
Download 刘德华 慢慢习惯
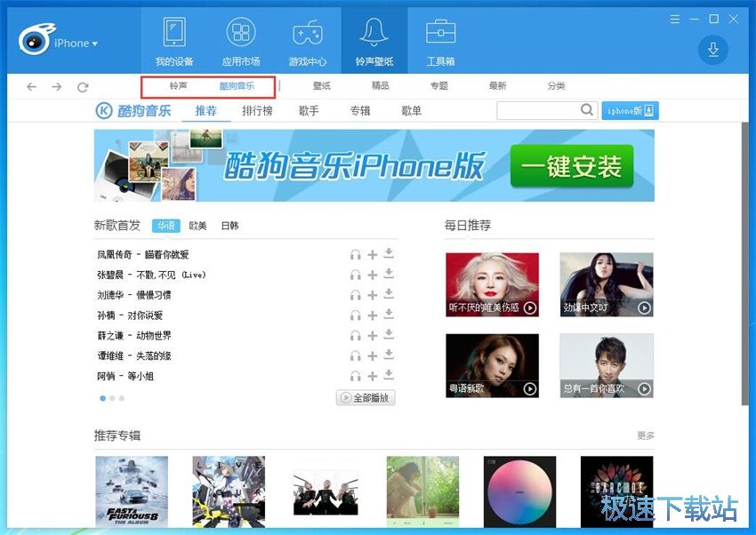point(389,294)
